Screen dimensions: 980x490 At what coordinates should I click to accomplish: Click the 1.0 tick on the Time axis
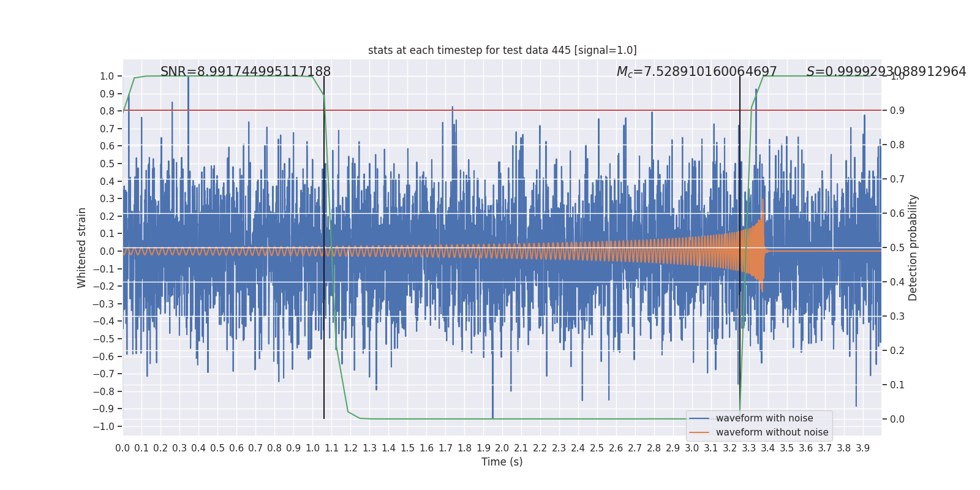312,448
